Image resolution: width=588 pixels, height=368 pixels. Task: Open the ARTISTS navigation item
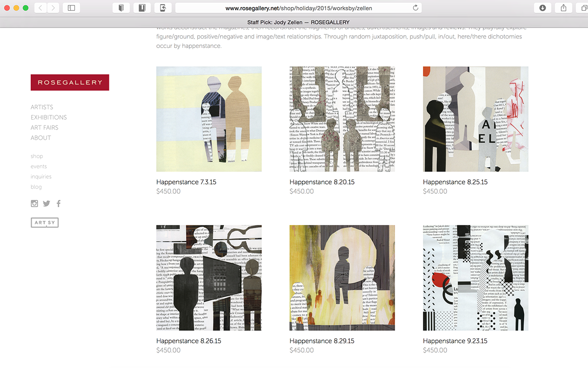tap(42, 107)
